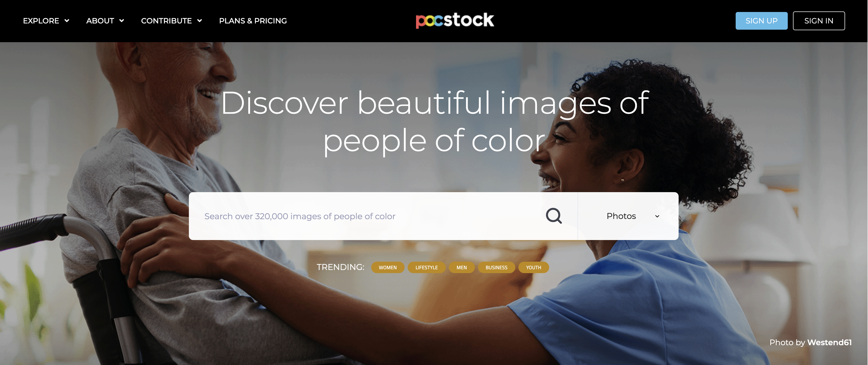This screenshot has width=868, height=365.
Task: Click the magnifying glass search icon
Action: pos(554,216)
